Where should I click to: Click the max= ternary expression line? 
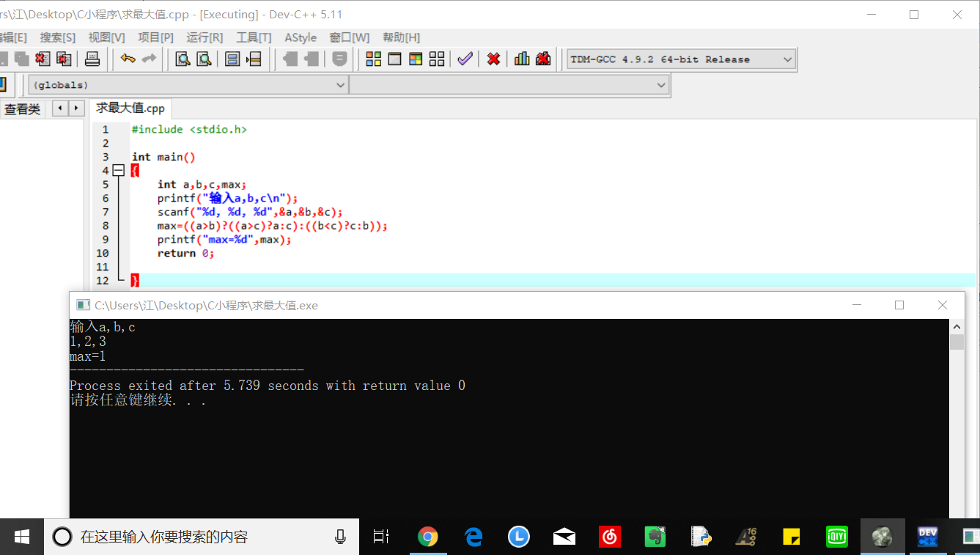point(272,226)
